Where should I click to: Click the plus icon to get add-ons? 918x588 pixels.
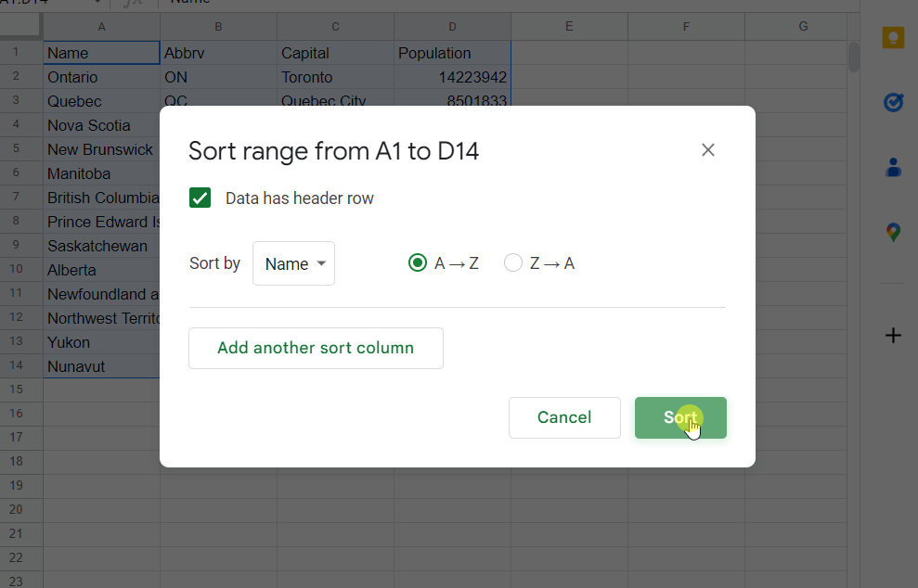coord(893,336)
